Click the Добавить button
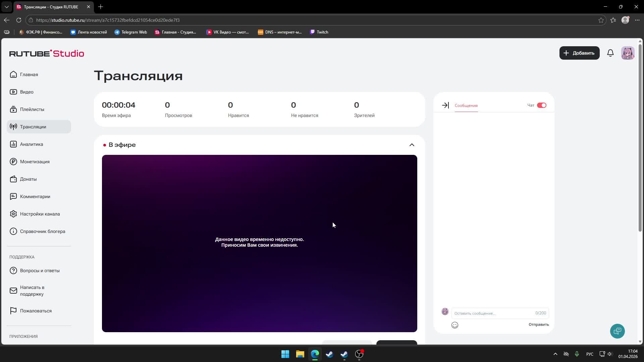 pos(579,53)
